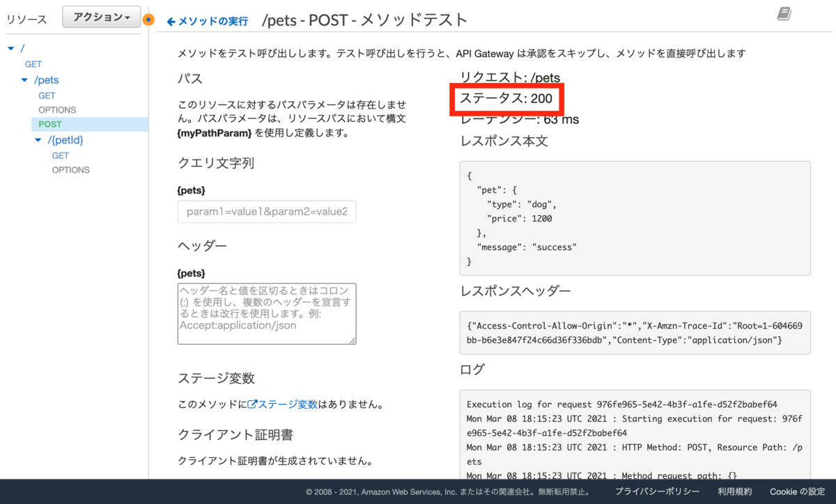Click the {pets} label above headers box
This screenshot has height=504, width=836.
(x=192, y=273)
